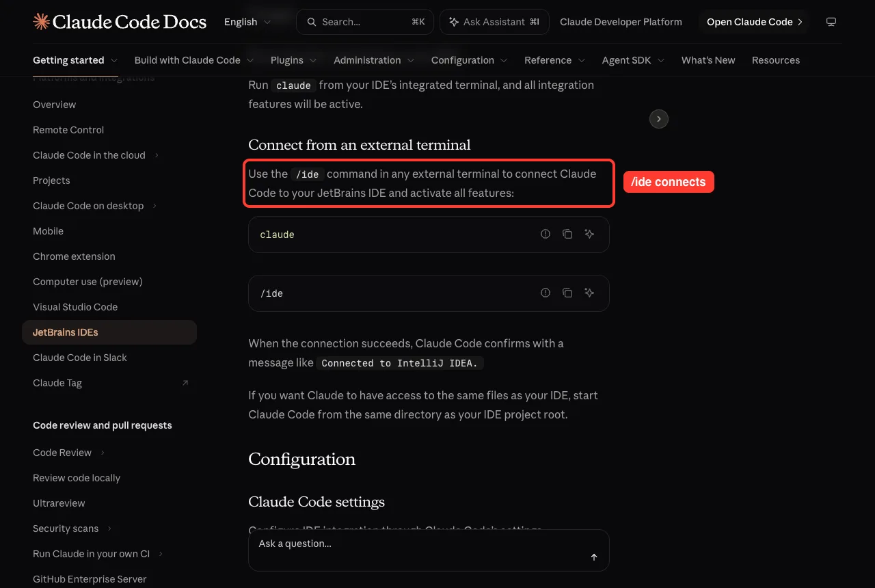Open Claude Developer Platform link

(x=621, y=22)
